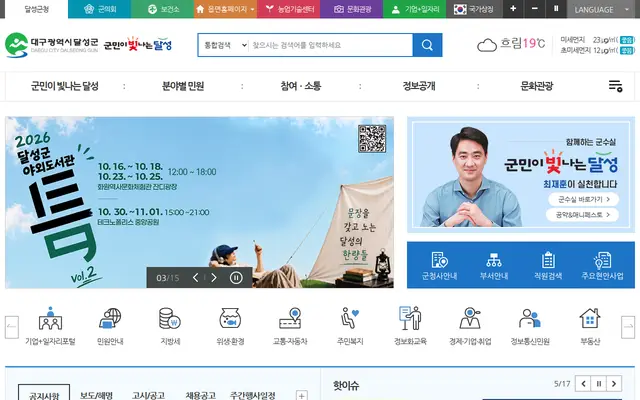This screenshot has height=400, width=640.
Task: Select the 채용공고 tab
Action: tap(200, 394)
